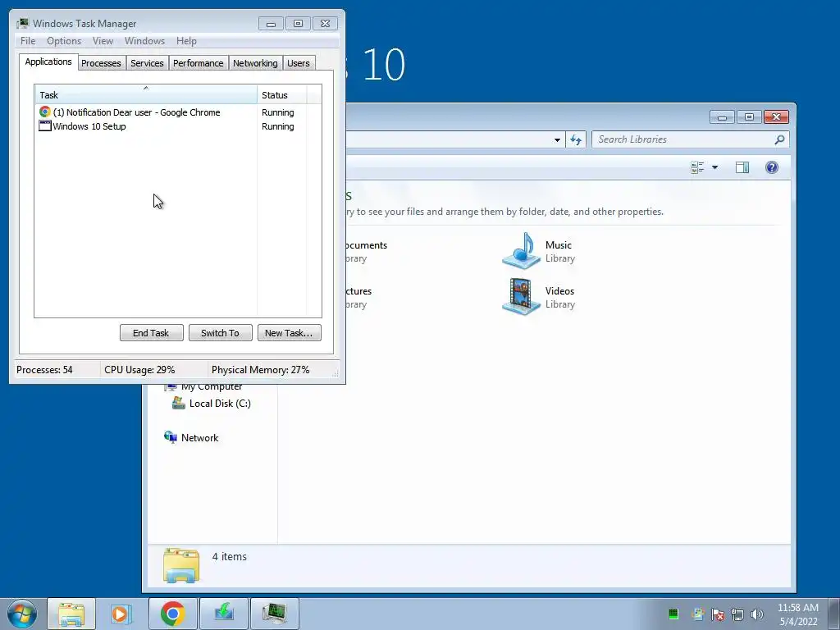840x630 pixels.
Task: Toggle the preview pane in Libraries
Action: [x=742, y=167]
